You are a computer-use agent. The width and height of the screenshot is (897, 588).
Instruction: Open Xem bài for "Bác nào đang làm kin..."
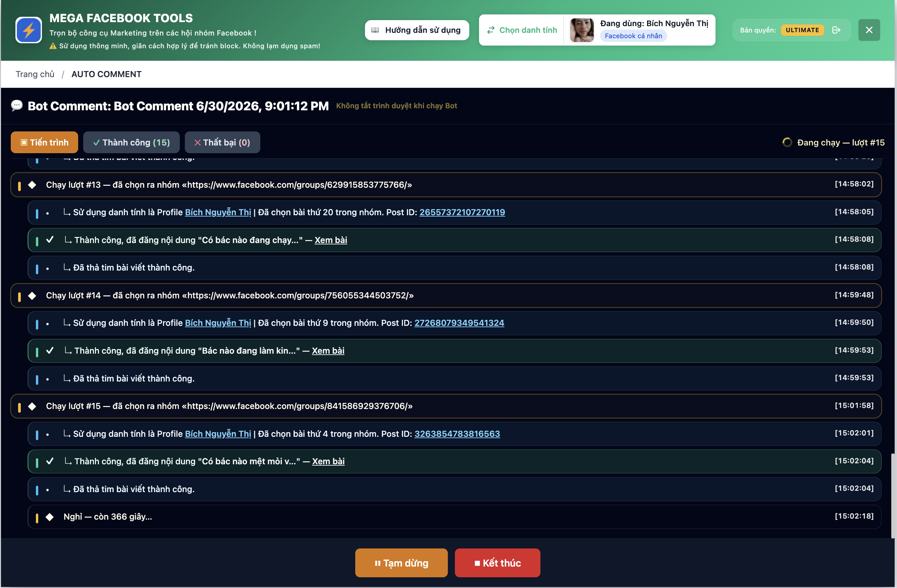pyautogui.click(x=328, y=351)
